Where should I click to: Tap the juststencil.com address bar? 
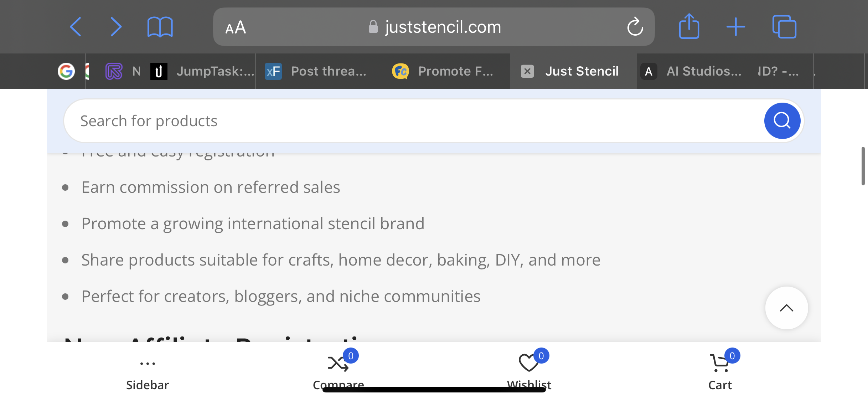point(434,27)
